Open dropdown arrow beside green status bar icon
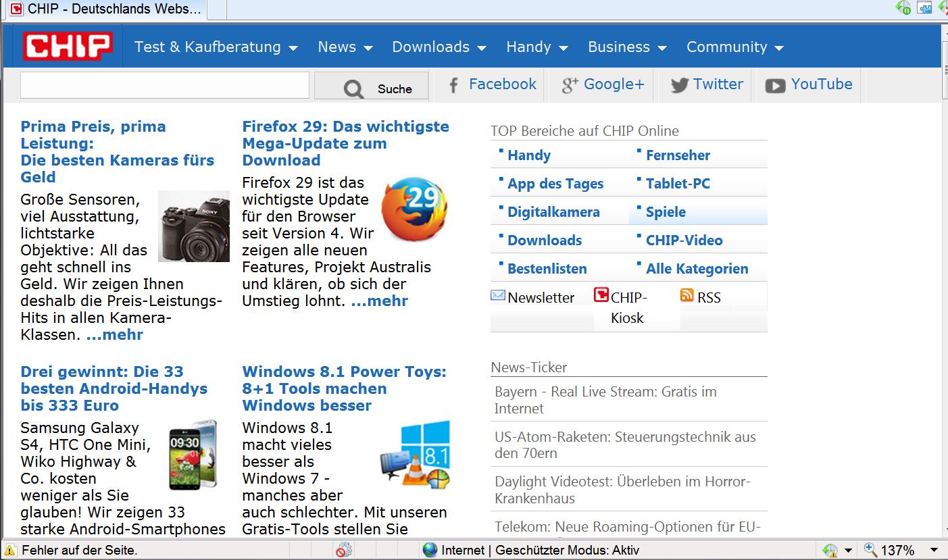 (x=847, y=551)
